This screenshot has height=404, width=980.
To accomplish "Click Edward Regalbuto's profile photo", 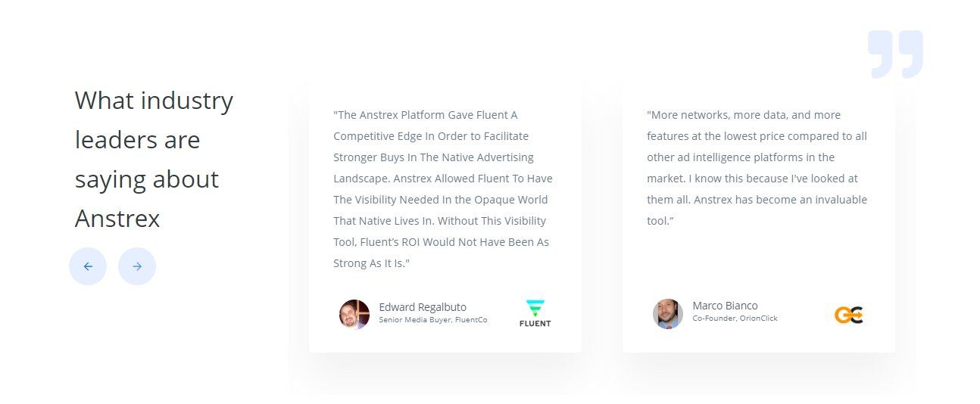I will point(354,314).
